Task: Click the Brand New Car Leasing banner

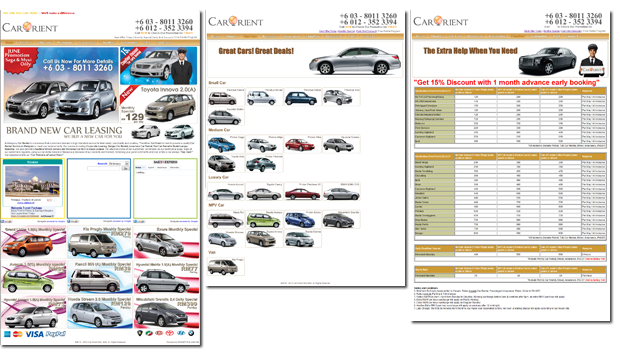Action: coord(100,132)
